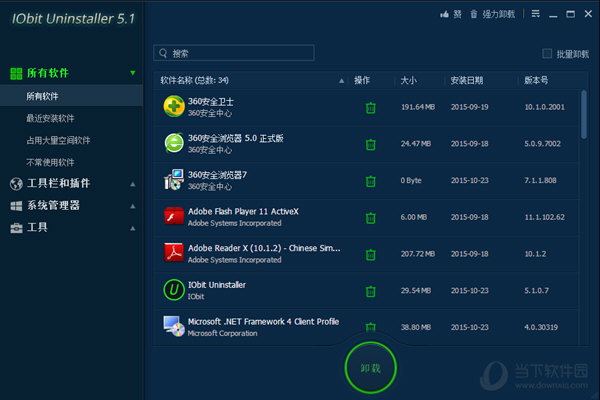Select 所有软件 sub-item in sidebar
The image size is (600, 400).
pos(72,96)
